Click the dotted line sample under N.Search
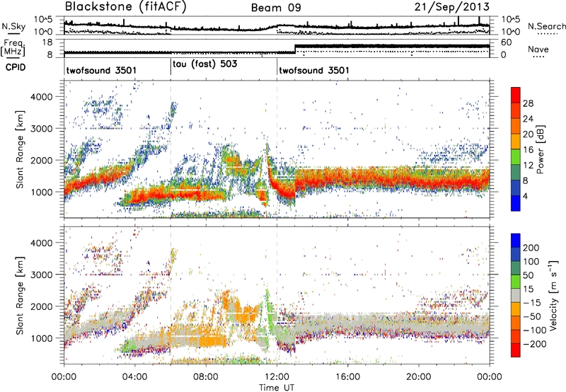Image resolution: width=566 pixels, height=392 pixels. coord(548,33)
